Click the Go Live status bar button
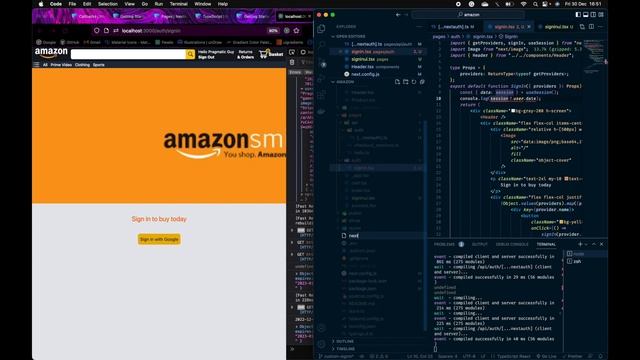 coord(547,356)
